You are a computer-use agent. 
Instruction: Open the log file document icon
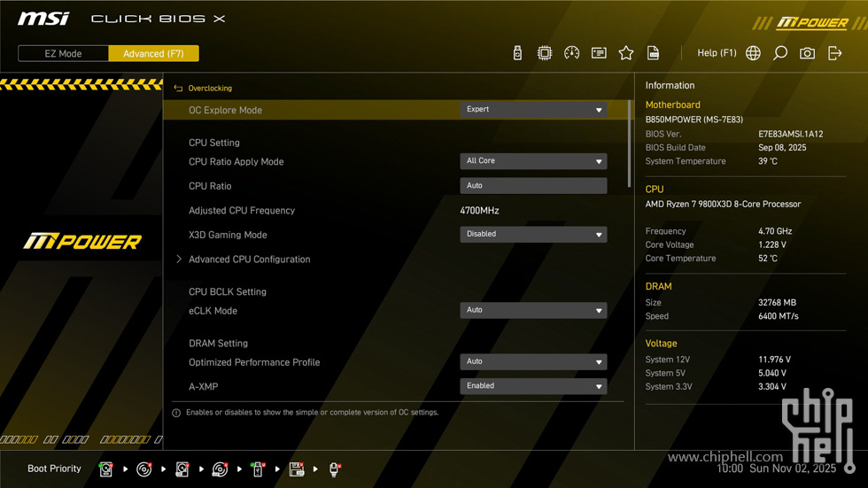(x=653, y=53)
